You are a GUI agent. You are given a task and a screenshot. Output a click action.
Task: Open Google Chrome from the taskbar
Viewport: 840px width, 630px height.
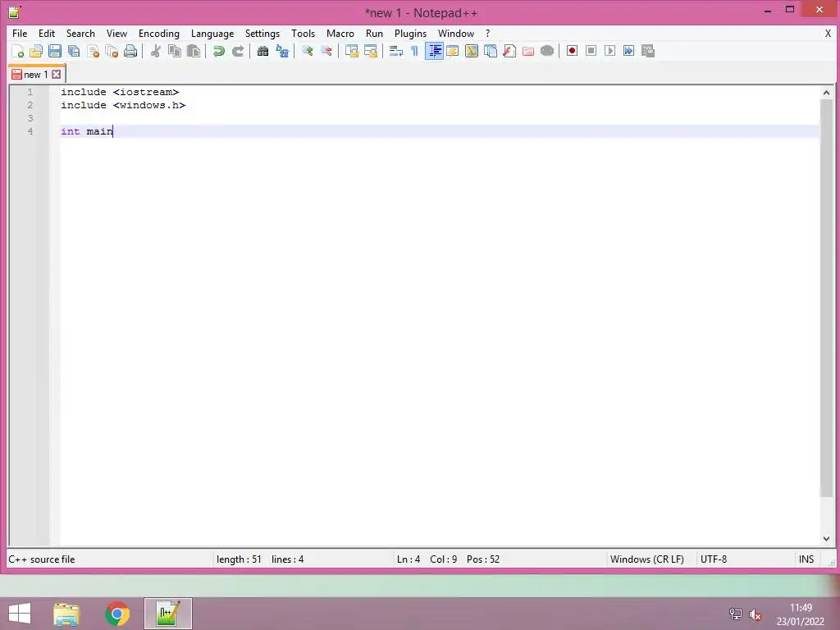click(117, 614)
